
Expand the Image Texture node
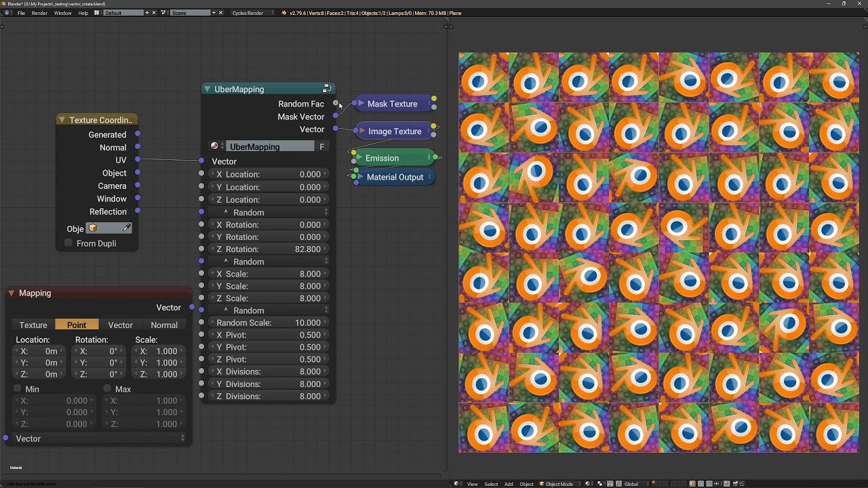pyautogui.click(x=362, y=131)
